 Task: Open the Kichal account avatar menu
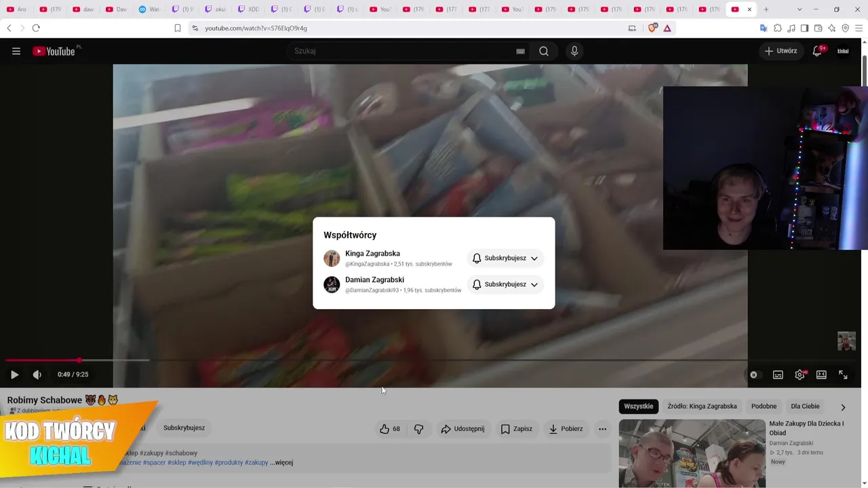(843, 51)
